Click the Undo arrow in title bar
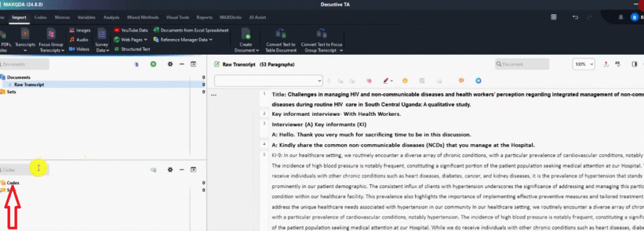This screenshot has height=231, width=644. coord(575,17)
